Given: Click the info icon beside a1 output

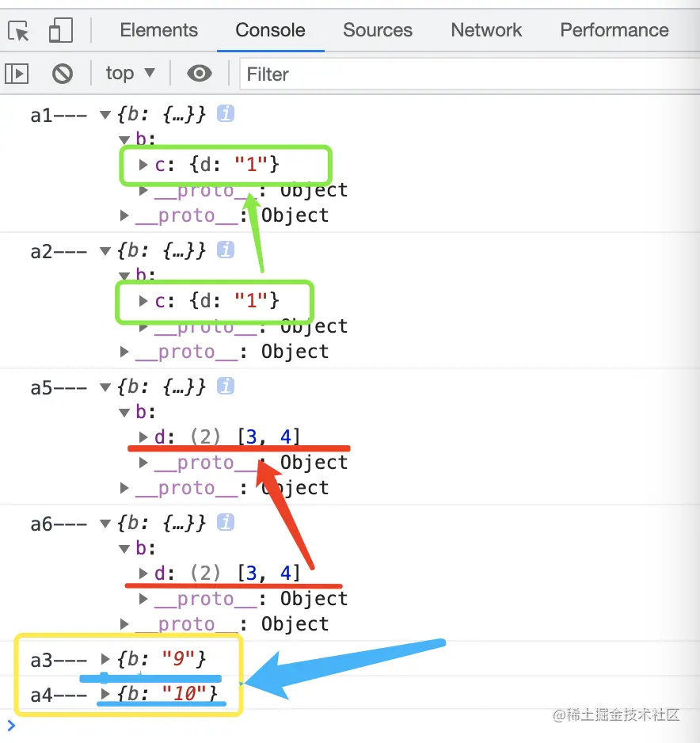Looking at the screenshot, I should pyautogui.click(x=226, y=113).
